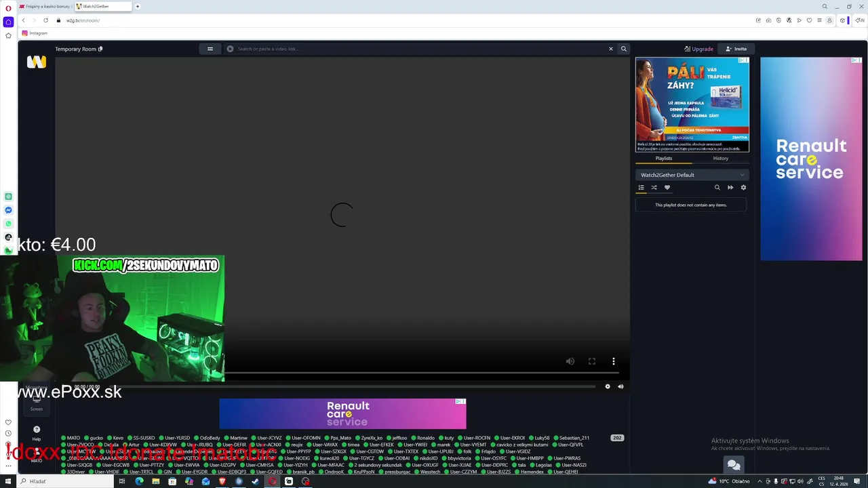Search inside the playlist with the magnifier icon

click(717, 188)
